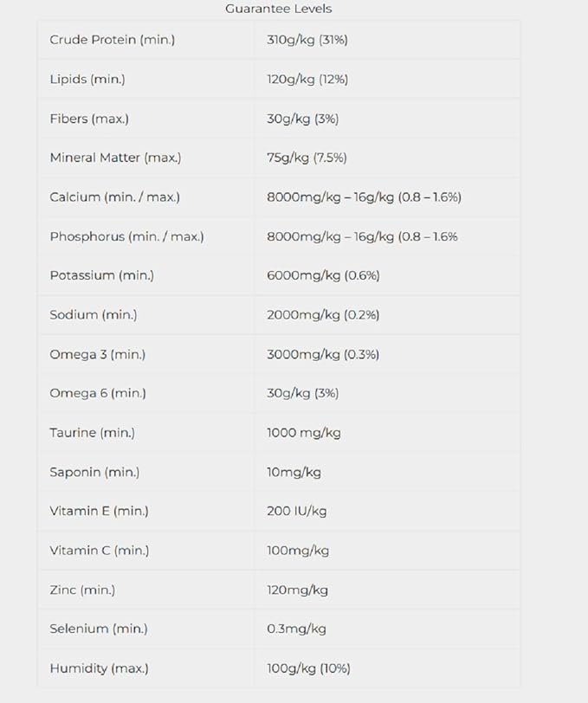Select the Calcium (min. / max.) label
This screenshot has width=588, height=703.
114,197
